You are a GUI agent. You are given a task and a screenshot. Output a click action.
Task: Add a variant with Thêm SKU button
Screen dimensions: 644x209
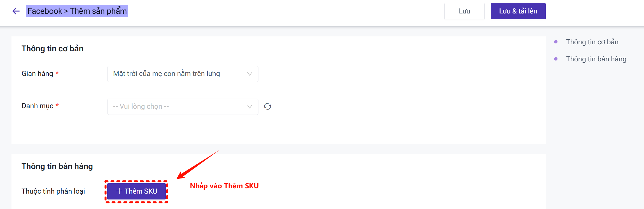click(137, 191)
